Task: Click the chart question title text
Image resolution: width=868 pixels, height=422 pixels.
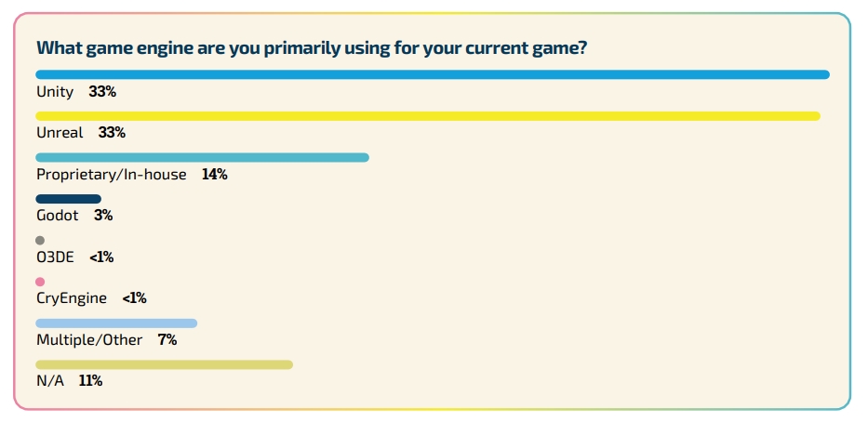Action: point(312,47)
